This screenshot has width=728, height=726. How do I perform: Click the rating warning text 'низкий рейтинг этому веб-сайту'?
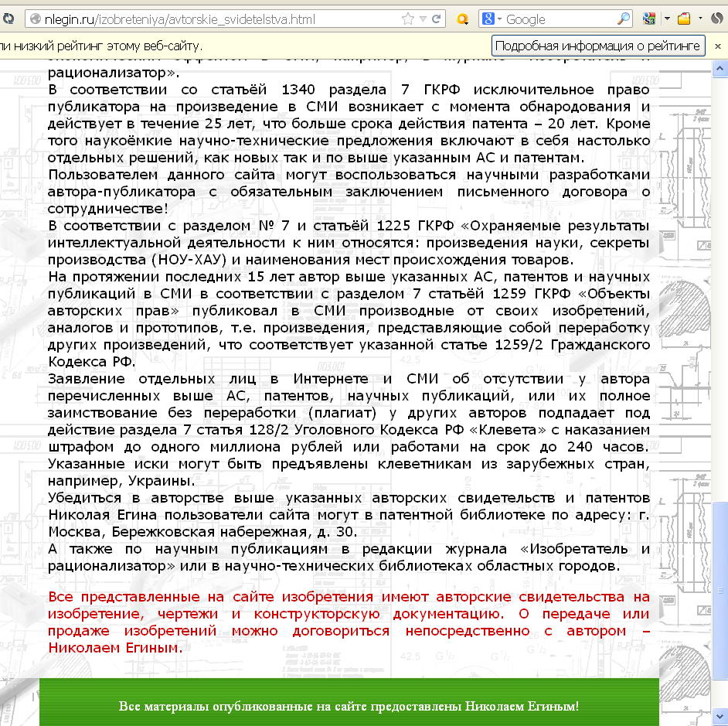click(107, 46)
